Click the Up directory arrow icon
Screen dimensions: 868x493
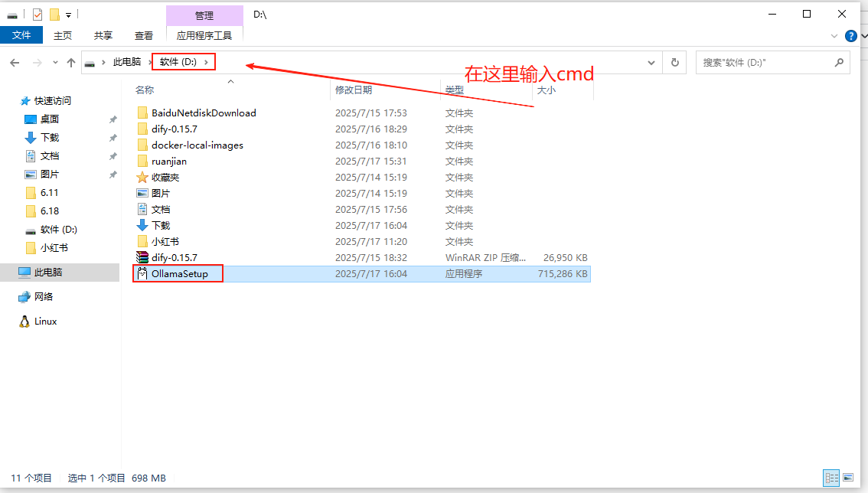[x=71, y=63]
